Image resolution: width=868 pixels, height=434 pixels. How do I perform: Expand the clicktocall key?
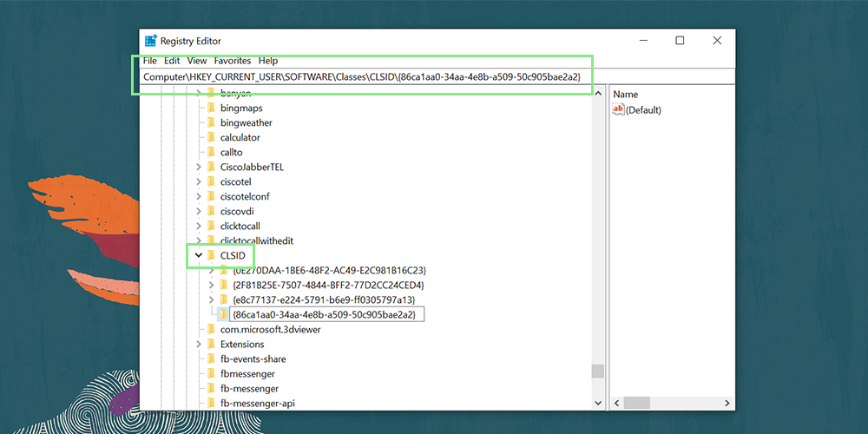click(x=198, y=226)
